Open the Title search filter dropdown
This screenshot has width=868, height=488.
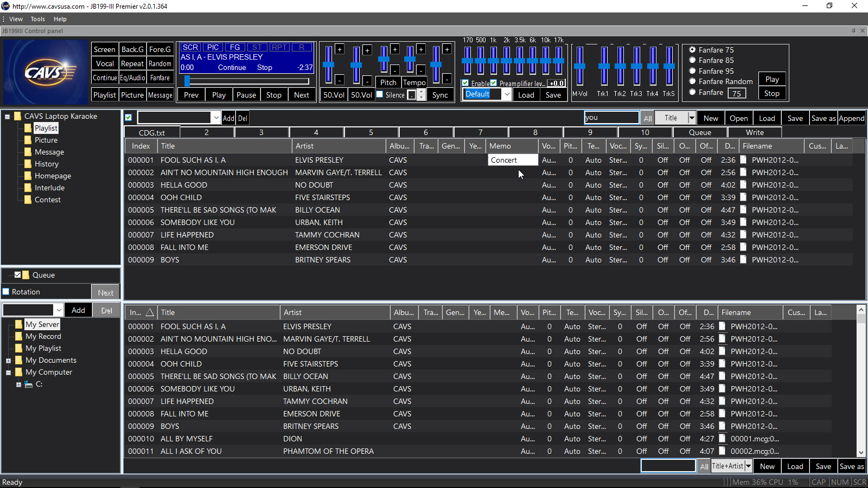click(x=692, y=118)
